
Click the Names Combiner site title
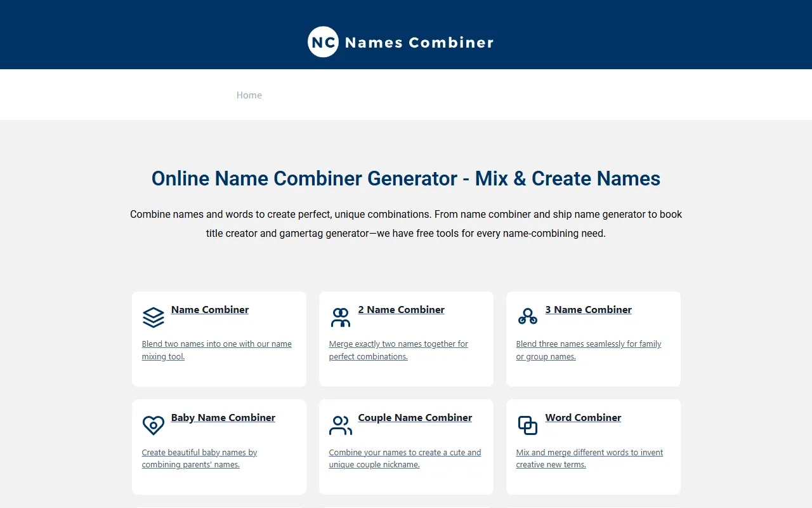pyautogui.click(x=419, y=43)
